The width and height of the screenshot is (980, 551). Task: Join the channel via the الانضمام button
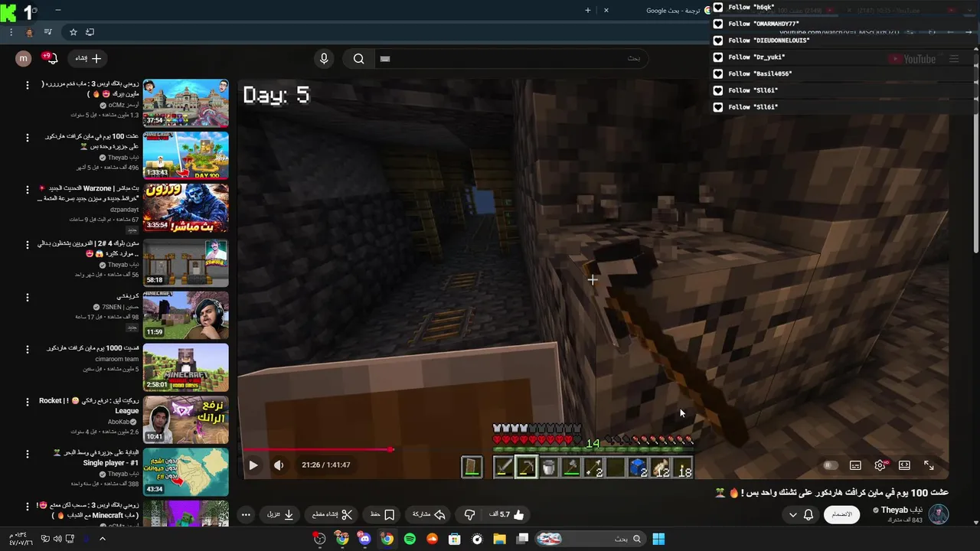[x=841, y=514]
